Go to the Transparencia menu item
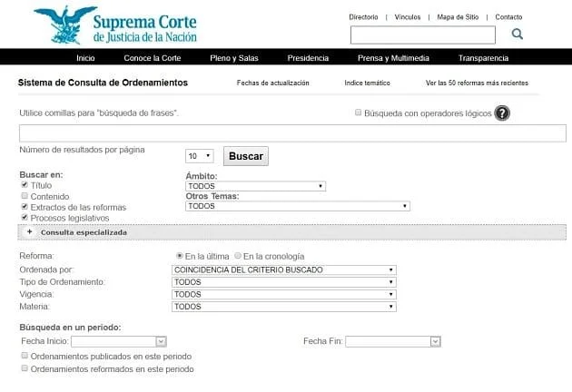Viewport: 572px width, 392px height. pos(483,58)
